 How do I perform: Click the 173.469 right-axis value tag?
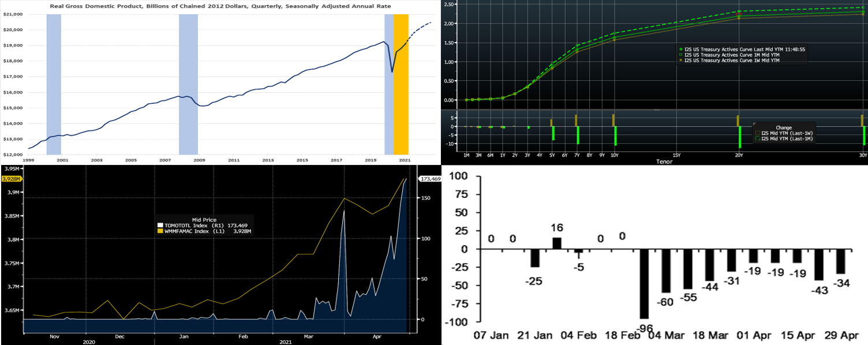(x=428, y=179)
